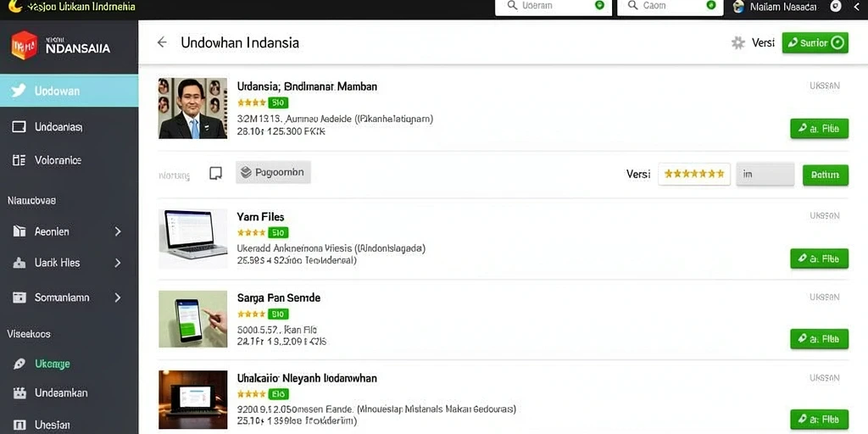Open the gear settings icon near Versi
Image resolution: width=868 pixels, height=434 pixels.
pos(738,42)
